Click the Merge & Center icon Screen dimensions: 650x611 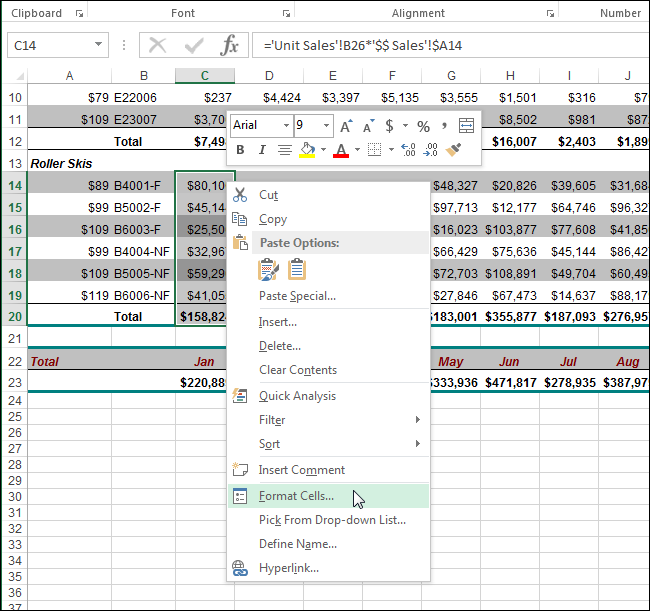pos(466,126)
